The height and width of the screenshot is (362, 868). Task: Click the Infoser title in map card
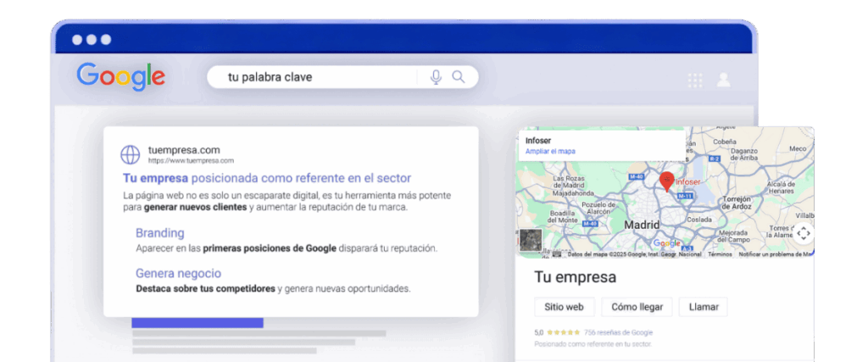[538, 141]
